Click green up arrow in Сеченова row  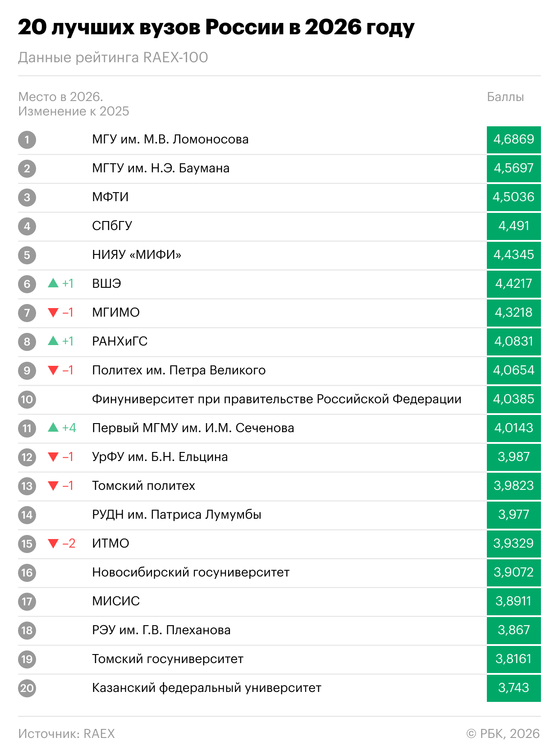[53, 428]
